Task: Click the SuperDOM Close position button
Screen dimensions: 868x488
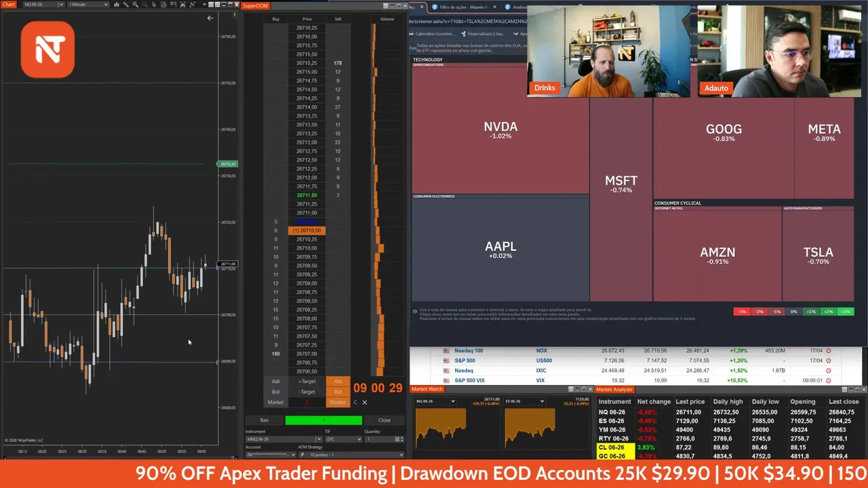Action: click(x=384, y=420)
